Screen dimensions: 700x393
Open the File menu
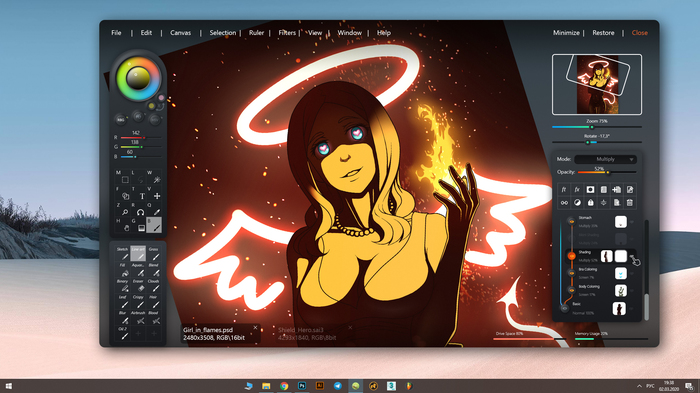116,33
